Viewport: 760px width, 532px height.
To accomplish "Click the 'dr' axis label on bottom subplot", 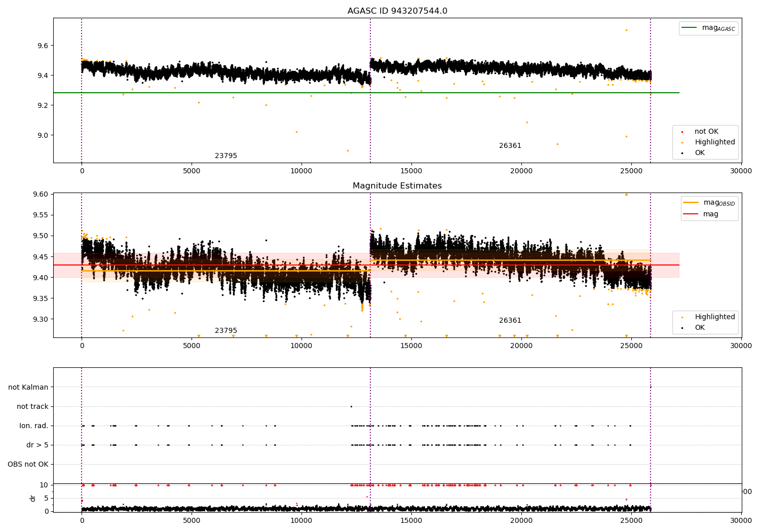I will (x=33, y=498).
